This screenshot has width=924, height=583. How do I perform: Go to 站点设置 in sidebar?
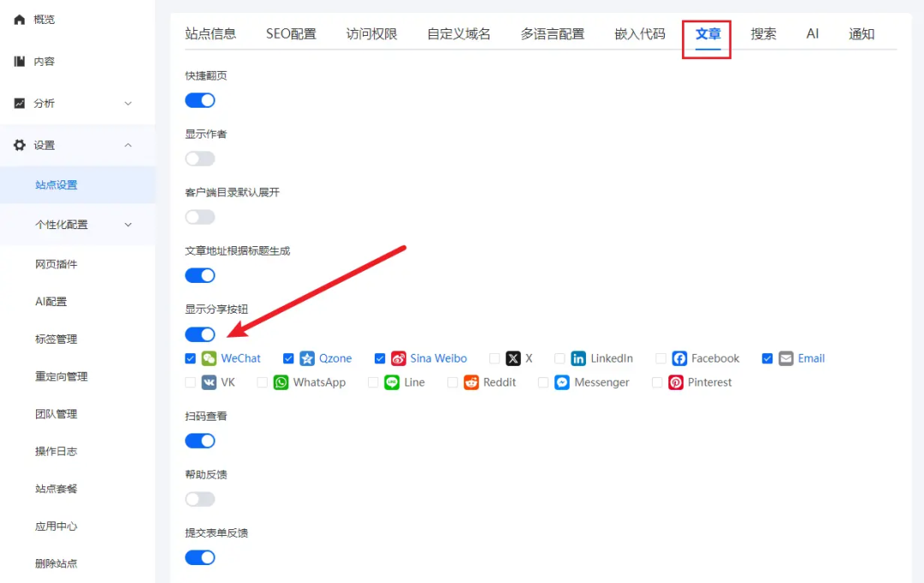click(77, 185)
